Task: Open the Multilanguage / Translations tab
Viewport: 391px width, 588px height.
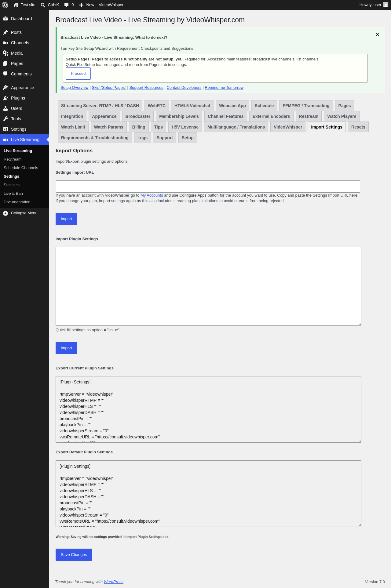Action: coord(236,127)
